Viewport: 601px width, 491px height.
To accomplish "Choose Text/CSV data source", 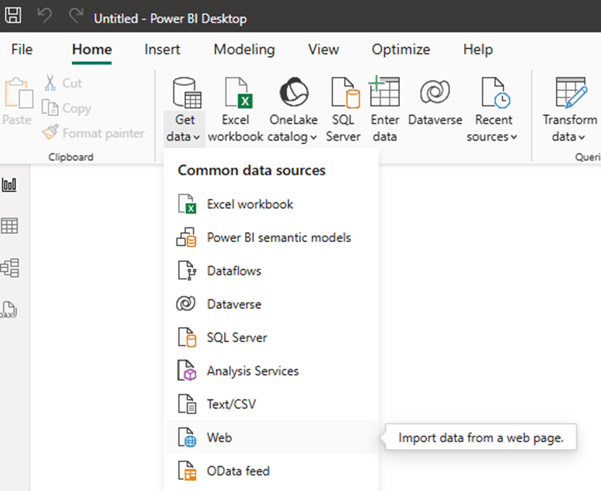I will pos(233,404).
